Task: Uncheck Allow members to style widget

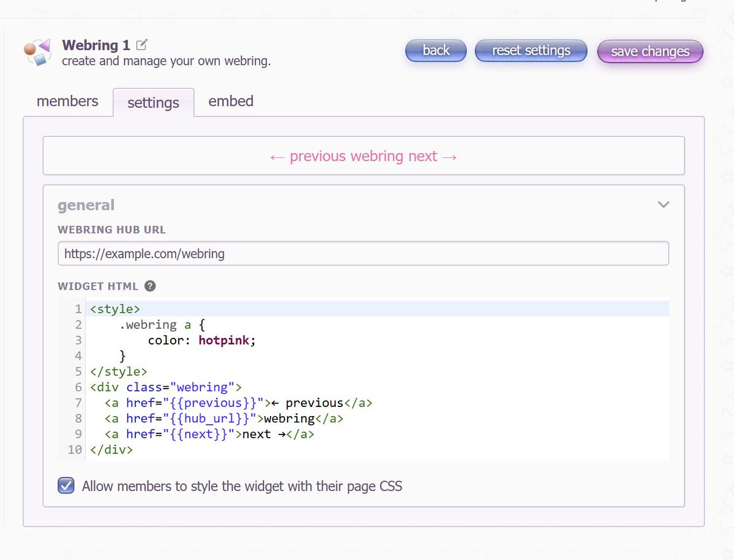Action: tap(66, 485)
